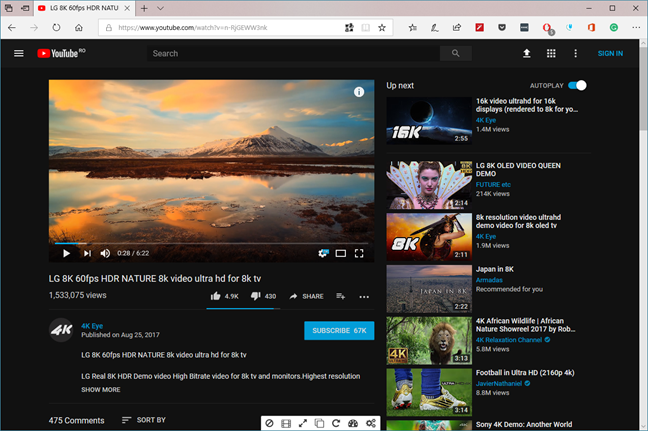Visit the FUTURE etc channel link

coord(493,185)
